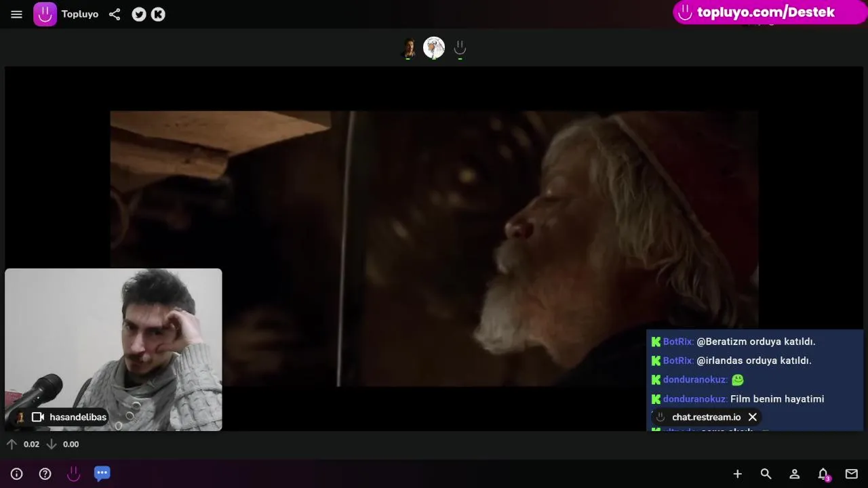Screen dimensions: 868x488
Task: Open the blue chat bubble icon
Action: coord(102,473)
